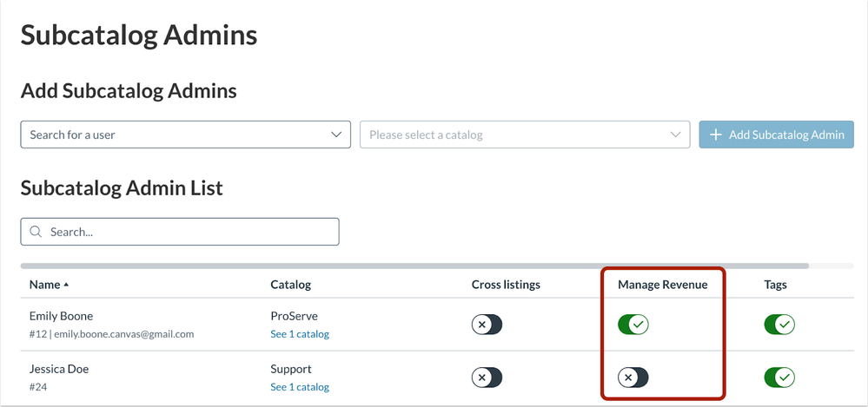Enable Manage Revenue for Jessica Doe
The width and height of the screenshot is (868, 407).
(x=633, y=377)
